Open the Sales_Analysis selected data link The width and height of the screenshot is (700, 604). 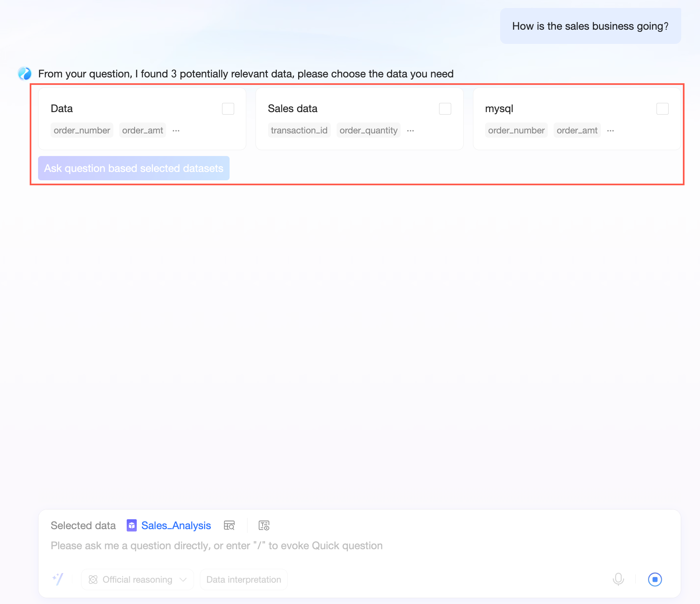point(176,525)
